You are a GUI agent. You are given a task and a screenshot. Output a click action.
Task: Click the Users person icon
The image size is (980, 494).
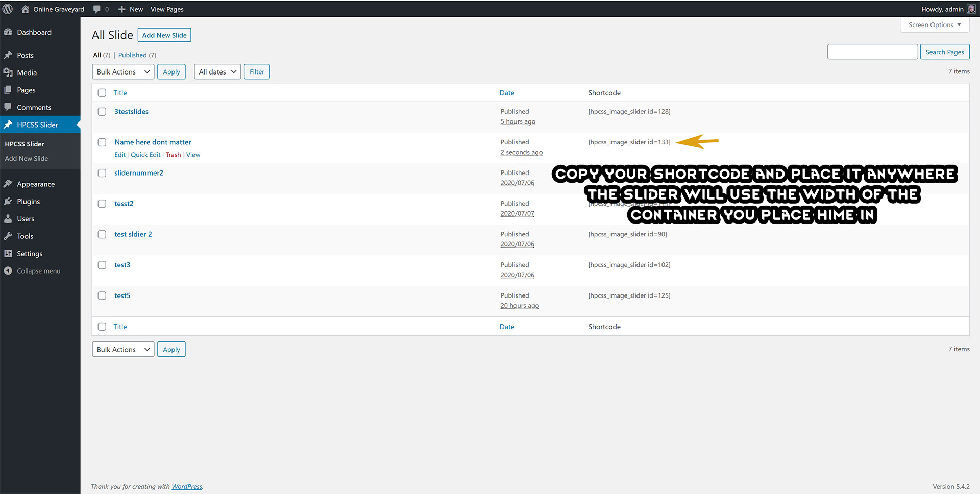[x=8, y=218]
